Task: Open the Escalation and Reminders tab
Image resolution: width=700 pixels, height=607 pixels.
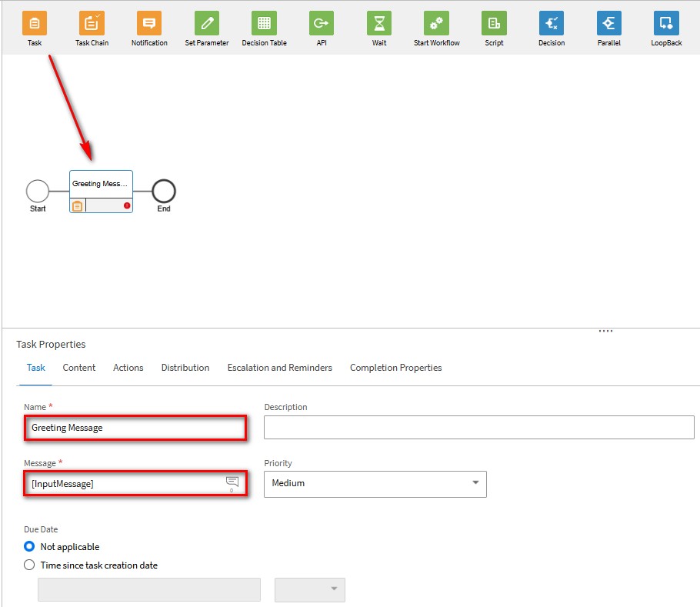Action: (x=279, y=368)
